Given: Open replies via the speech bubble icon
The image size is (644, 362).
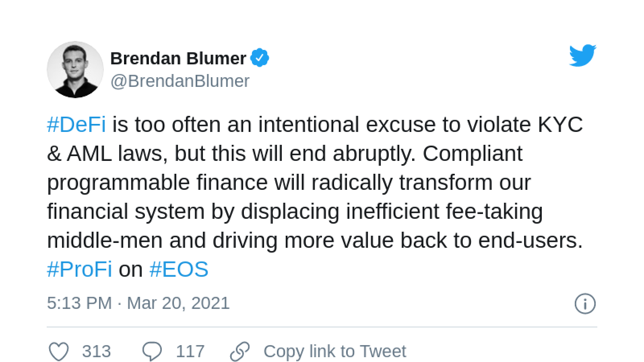Looking at the screenshot, I should 153,351.
